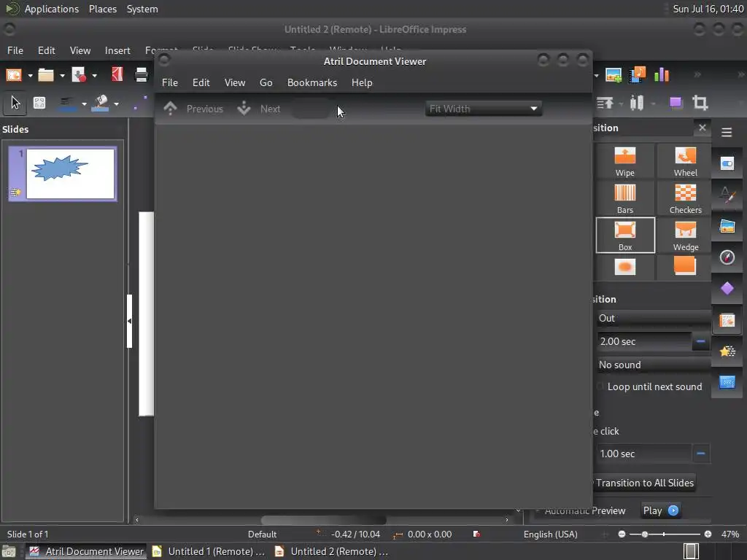The image size is (747, 560).
Task: Select the Bars transition
Action: tap(624, 199)
